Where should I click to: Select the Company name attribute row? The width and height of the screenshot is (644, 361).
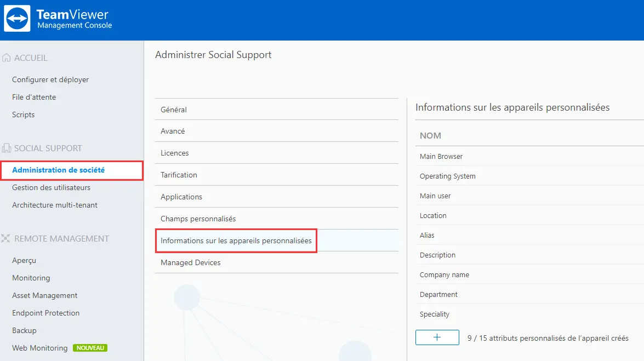[529, 275]
